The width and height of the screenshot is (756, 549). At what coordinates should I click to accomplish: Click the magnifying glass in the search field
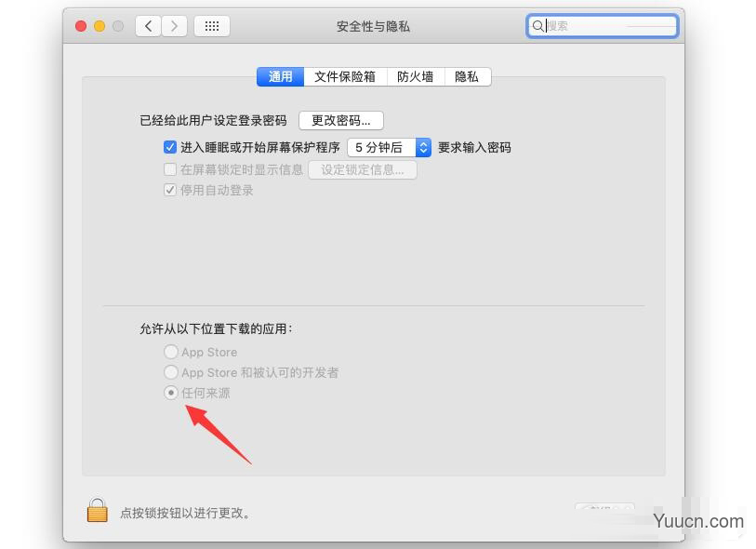click(x=537, y=25)
